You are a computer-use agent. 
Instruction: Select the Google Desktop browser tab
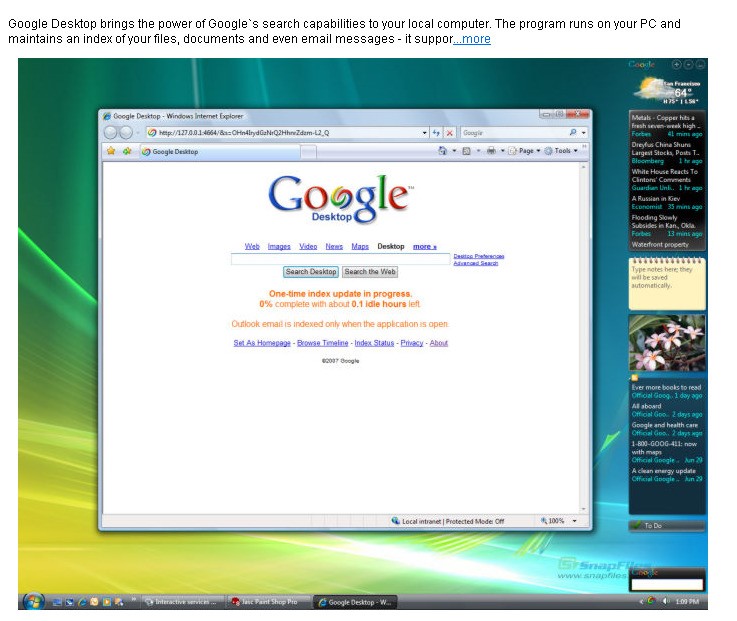[220, 152]
